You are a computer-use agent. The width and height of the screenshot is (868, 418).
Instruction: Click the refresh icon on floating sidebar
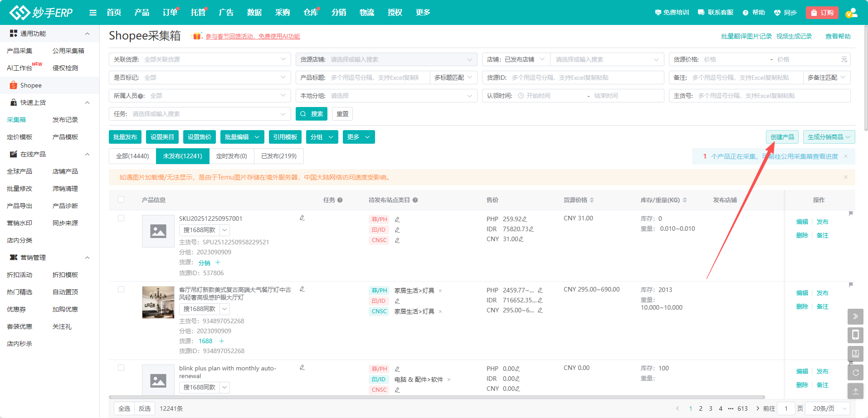tap(855, 373)
